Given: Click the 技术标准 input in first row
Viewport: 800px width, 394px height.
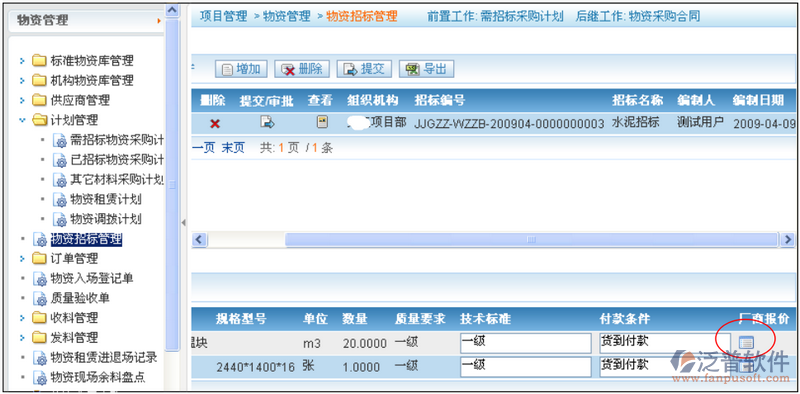Looking at the screenshot, I should (x=525, y=343).
